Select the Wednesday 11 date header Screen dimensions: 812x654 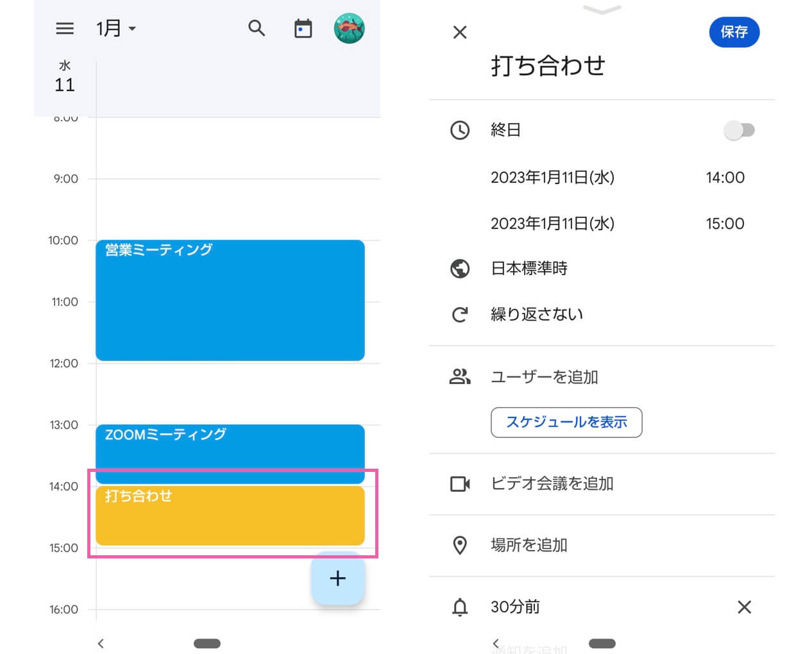tap(65, 77)
